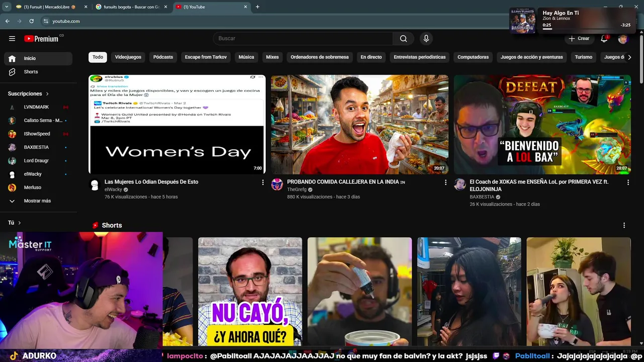The height and width of the screenshot is (362, 644).
Task: Click the YouTube search input field
Action: [x=303, y=39]
